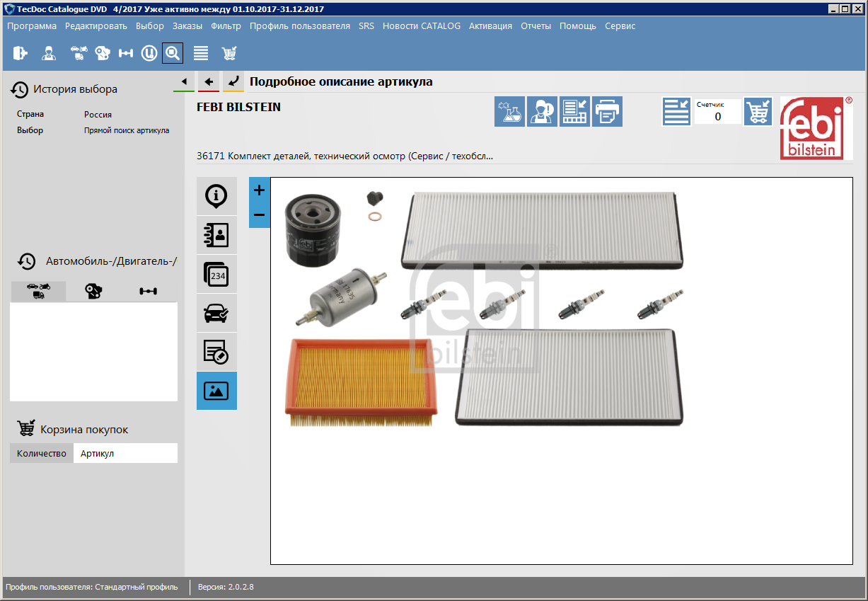Screen dimensions: 868x601
Task: Click the История выбора history clock icon
Action: click(x=20, y=89)
